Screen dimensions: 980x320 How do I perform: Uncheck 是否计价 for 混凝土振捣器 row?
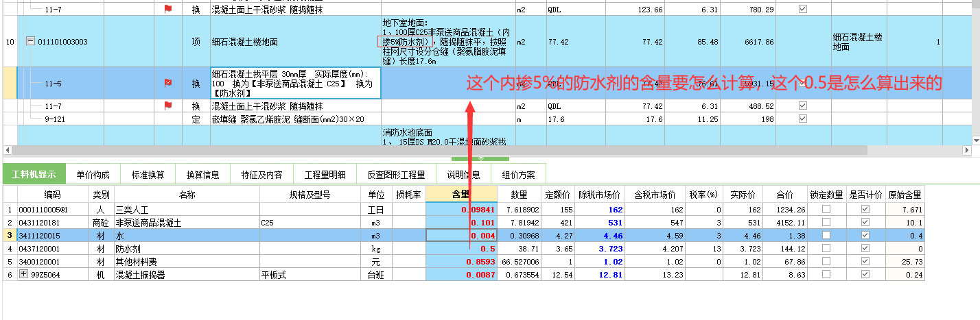865,274
